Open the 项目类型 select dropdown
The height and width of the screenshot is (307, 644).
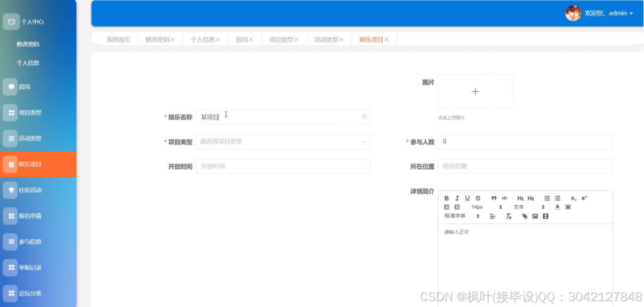pyautogui.click(x=283, y=142)
